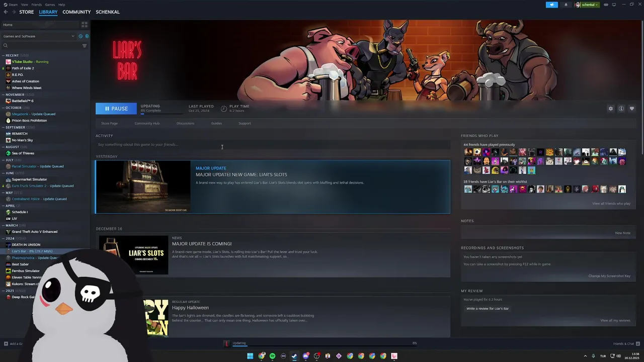Click the activity comment input field
The height and width of the screenshot is (362, 644).
(x=273, y=145)
